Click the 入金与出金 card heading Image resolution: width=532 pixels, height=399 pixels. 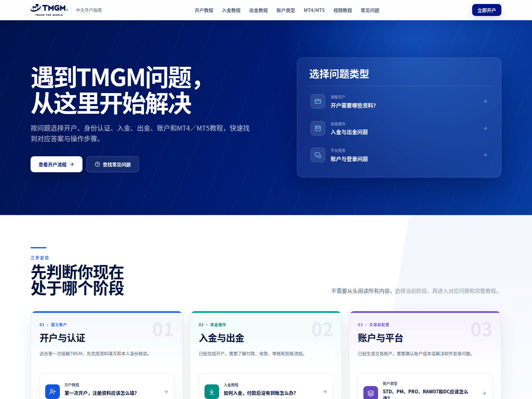coord(221,338)
